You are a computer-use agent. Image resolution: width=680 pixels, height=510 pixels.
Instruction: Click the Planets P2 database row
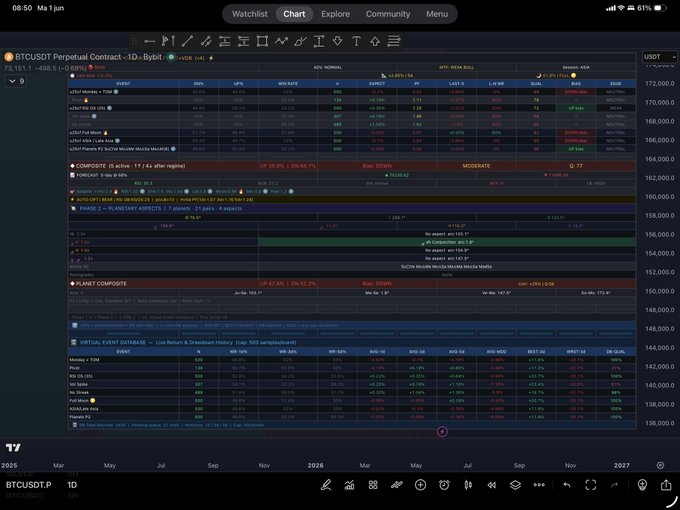point(352,417)
